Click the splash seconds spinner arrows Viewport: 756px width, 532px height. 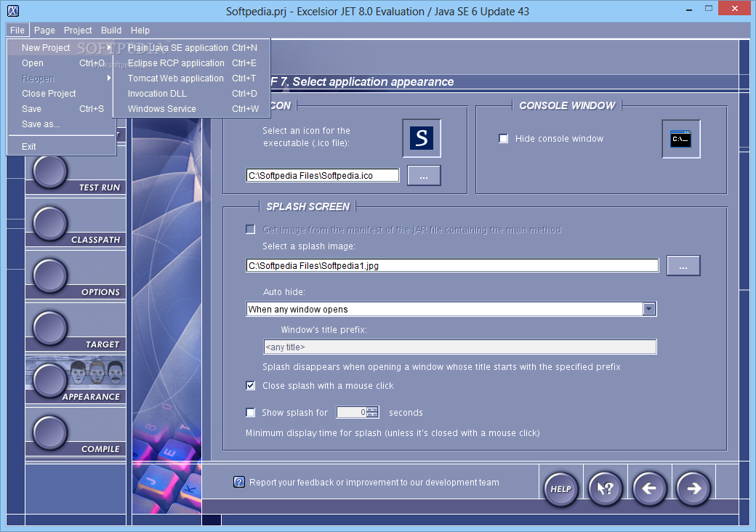tap(372, 413)
